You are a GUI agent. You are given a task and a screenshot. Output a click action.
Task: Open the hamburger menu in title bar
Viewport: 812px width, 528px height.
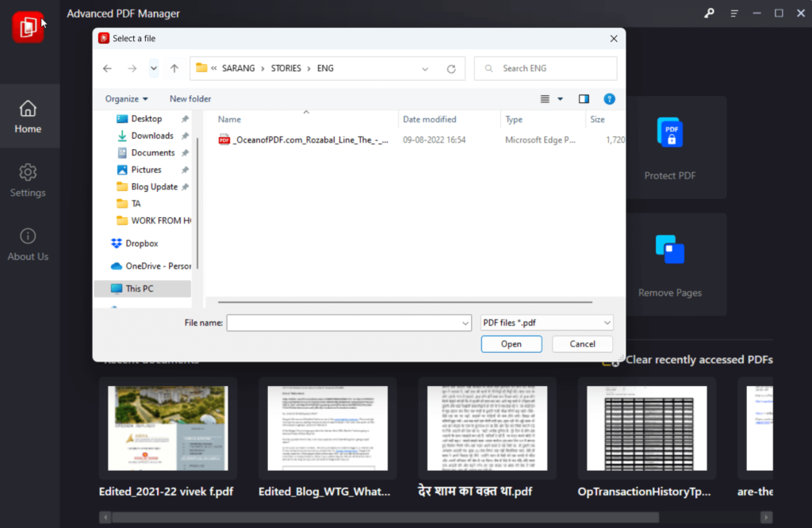tap(734, 13)
